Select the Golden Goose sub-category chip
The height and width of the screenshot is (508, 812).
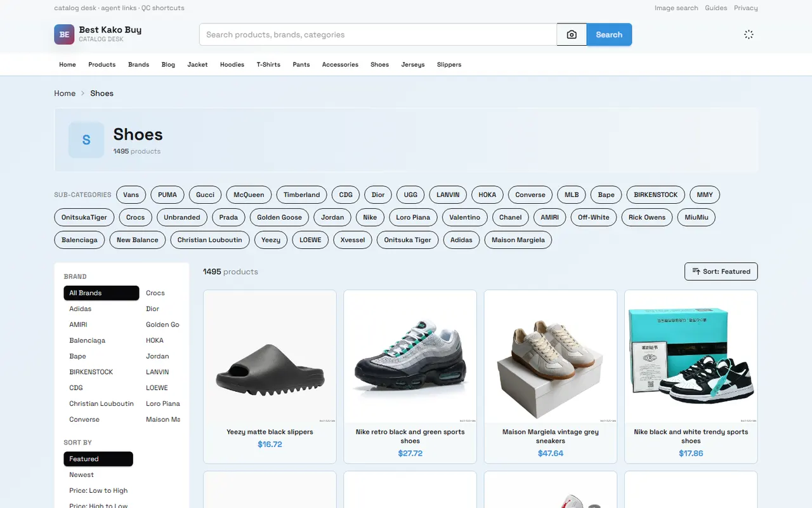[280, 217]
